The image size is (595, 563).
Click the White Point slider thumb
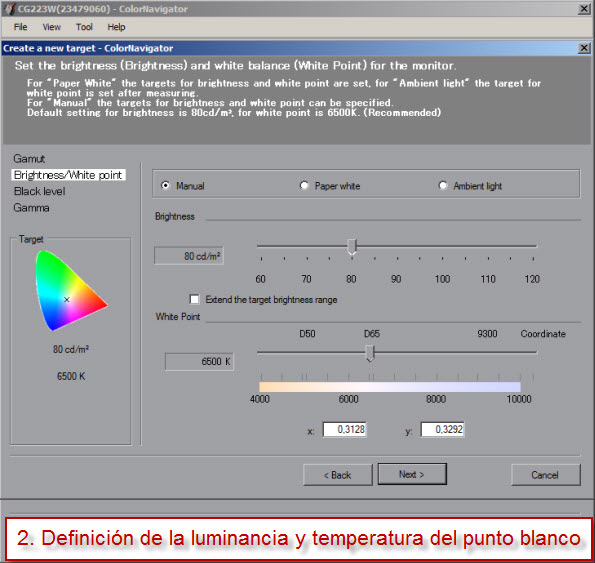pos(370,353)
